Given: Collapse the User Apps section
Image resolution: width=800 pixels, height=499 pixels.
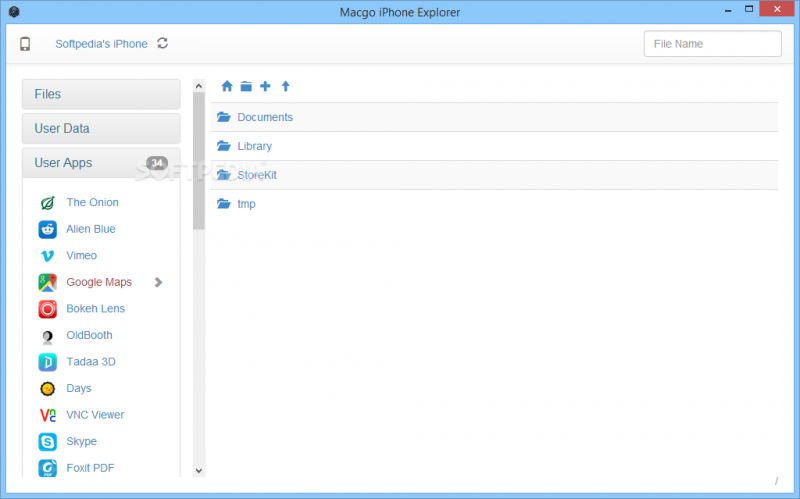Looking at the screenshot, I should pos(100,163).
